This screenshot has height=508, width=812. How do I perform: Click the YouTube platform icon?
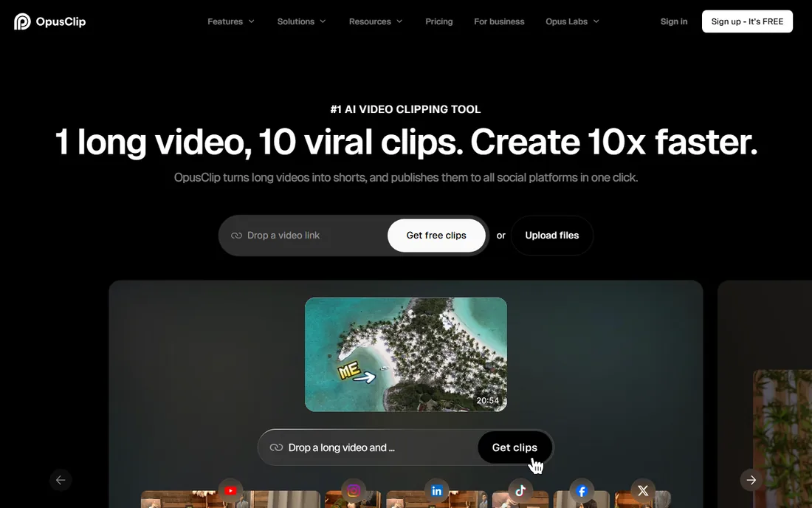(x=230, y=490)
